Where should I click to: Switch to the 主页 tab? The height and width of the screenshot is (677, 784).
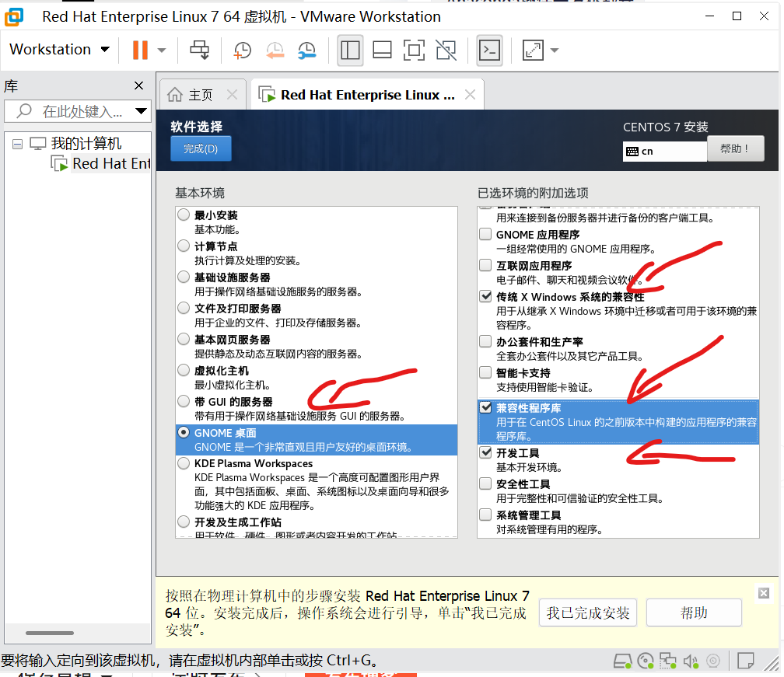click(x=201, y=94)
